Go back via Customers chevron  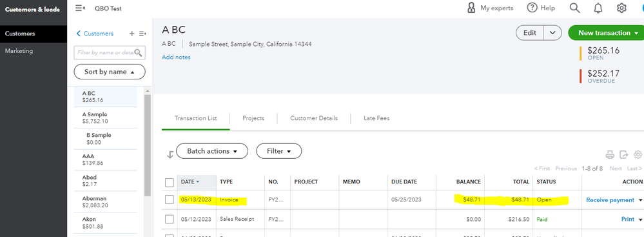pos(79,34)
